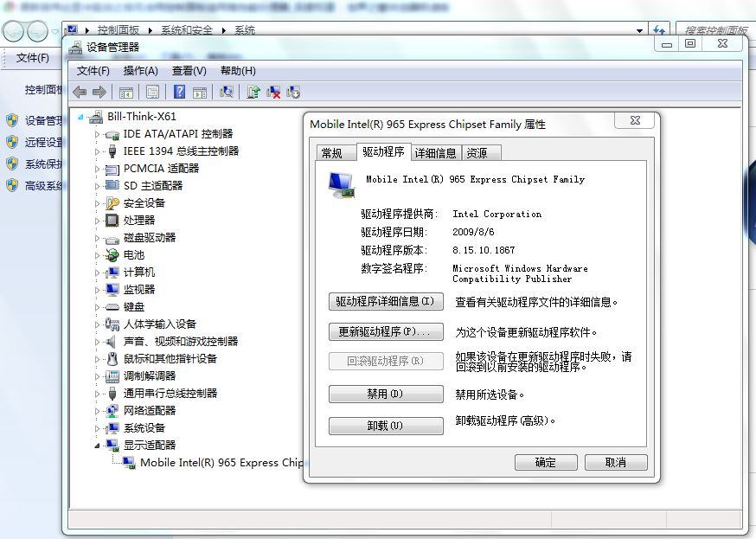The image size is (756, 539).
Task: Open 系统保护 link in System window sidebar
Action: (43, 164)
